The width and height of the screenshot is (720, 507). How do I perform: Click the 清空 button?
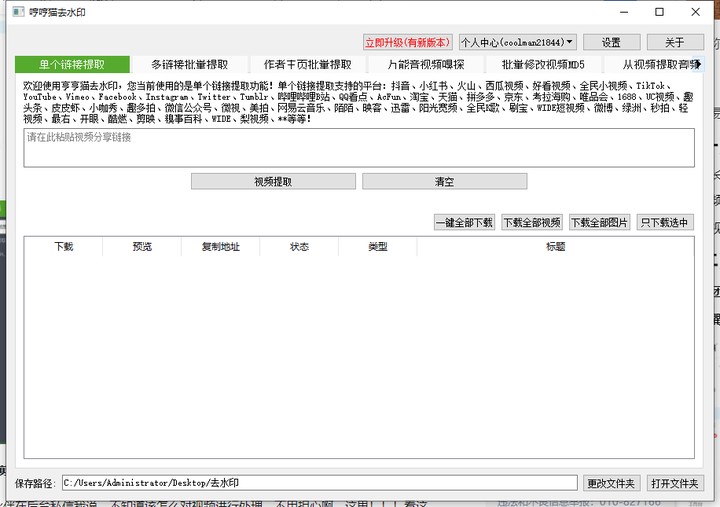pyautogui.click(x=444, y=181)
